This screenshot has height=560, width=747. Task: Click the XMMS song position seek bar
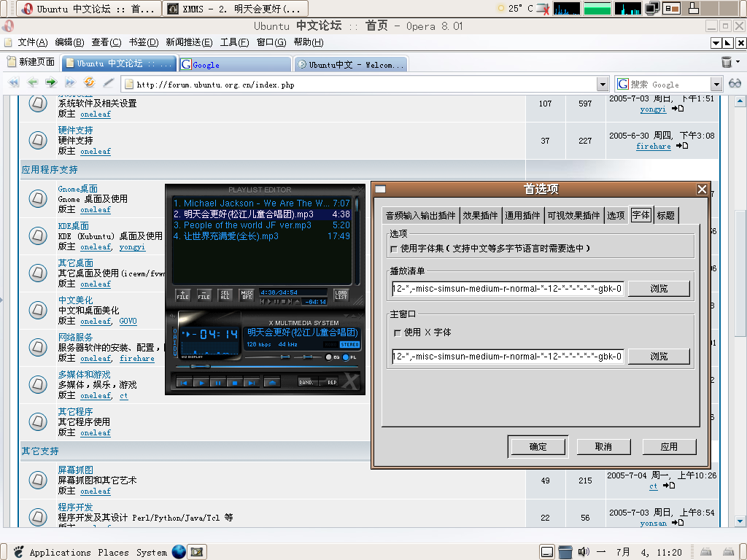coord(268,366)
